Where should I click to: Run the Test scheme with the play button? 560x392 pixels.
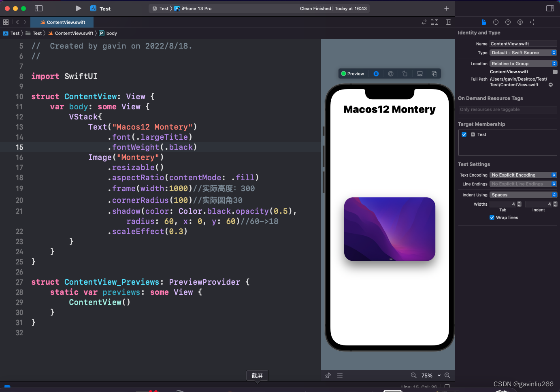coord(79,8)
